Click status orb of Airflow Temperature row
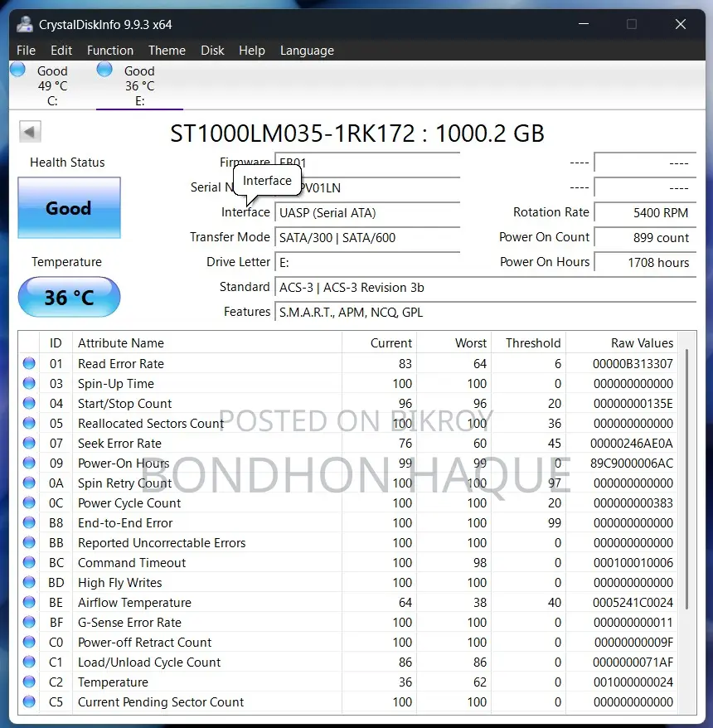 pyautogui.click(x=29, y=602)
